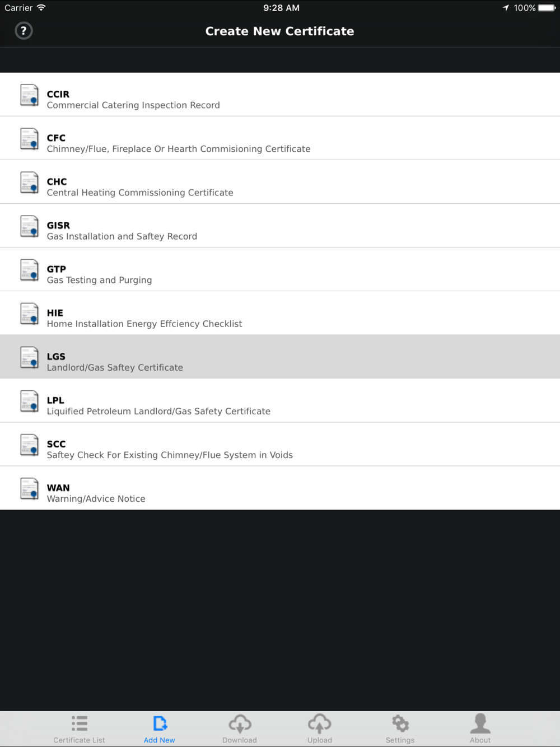Tap the WAN row document icon
Viewport: 560px width, 747px height.
[x=29, y=489]
